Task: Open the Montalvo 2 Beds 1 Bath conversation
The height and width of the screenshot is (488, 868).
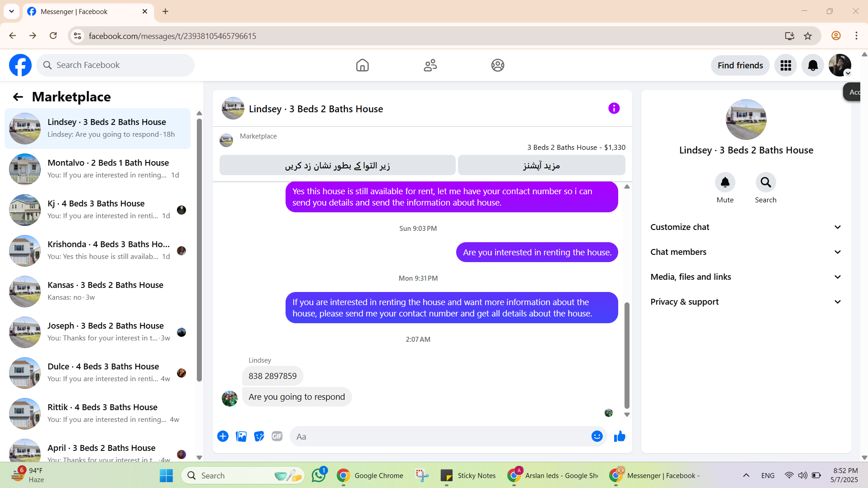Action: click(x=97, y=169)
